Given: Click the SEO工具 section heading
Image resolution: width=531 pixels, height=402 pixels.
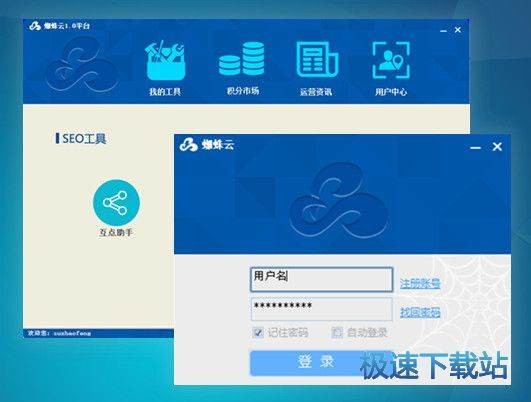Looking at the screenshot, I should tap(84, 139).
